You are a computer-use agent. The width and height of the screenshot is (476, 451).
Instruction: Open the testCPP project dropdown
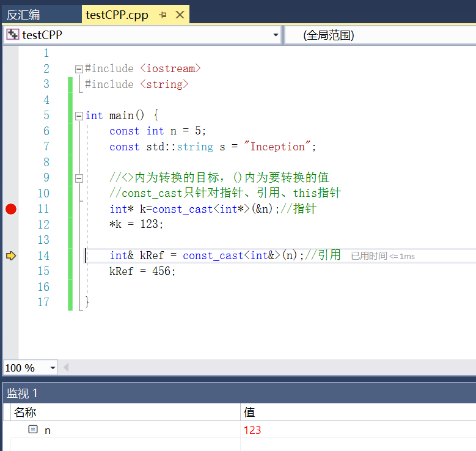276,35
